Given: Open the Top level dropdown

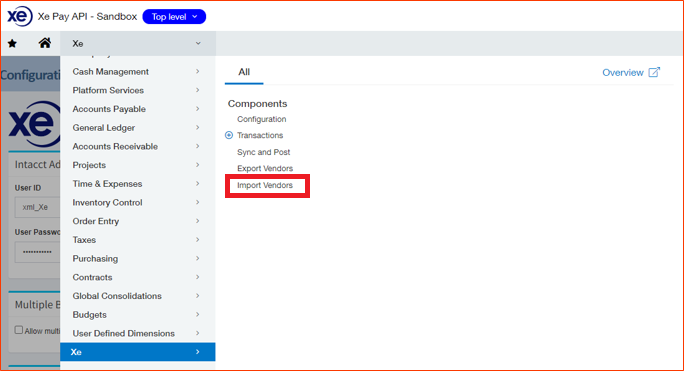Looking at the screenshot, I should pyautogui.click(x=174, y=17).
